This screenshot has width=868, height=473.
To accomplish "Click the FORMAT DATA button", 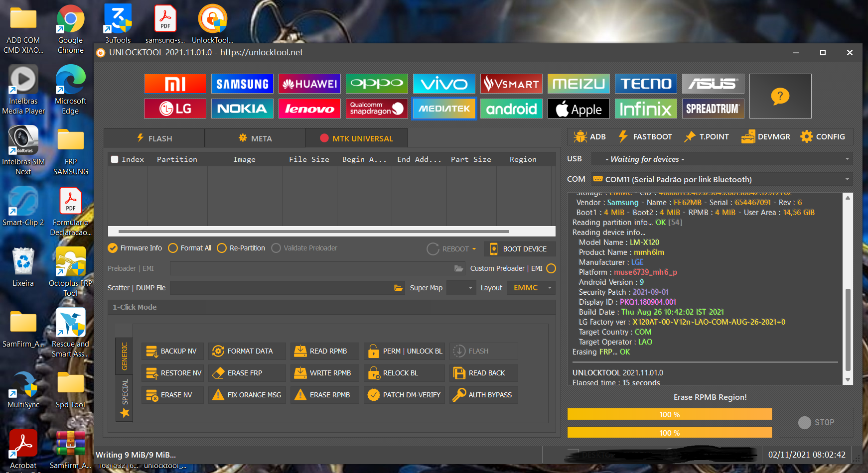I will pos(247,351).
